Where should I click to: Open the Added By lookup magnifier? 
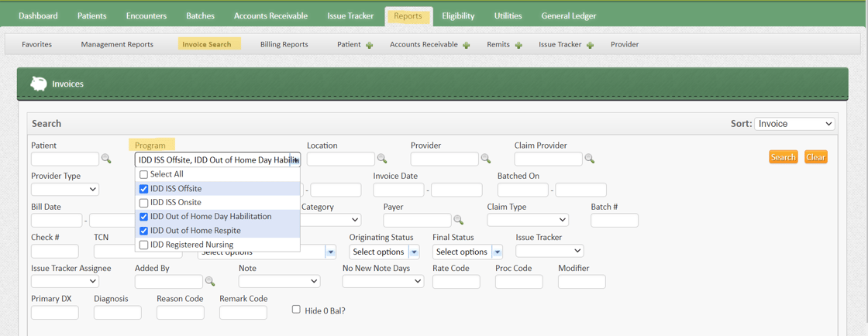(210, 281)
